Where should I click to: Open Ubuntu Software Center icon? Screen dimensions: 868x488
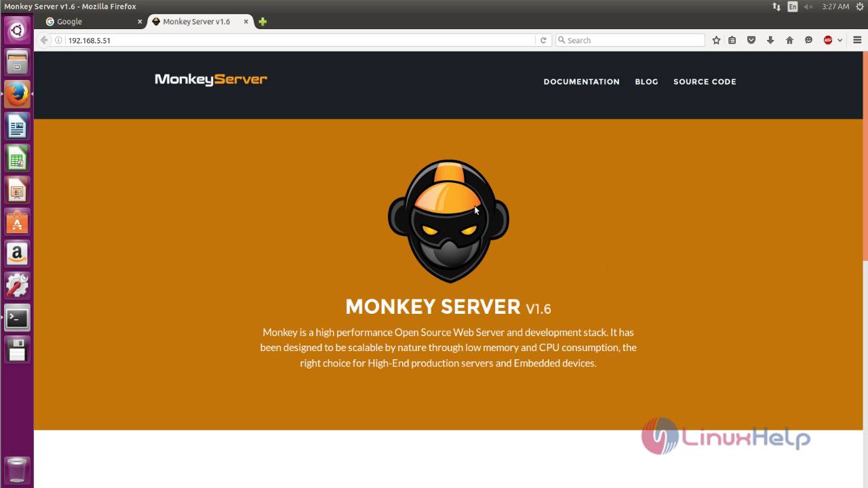[x=17, y=222]
